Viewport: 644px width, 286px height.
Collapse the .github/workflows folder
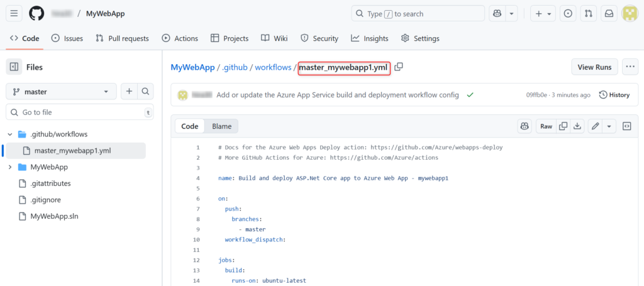coord(10,134)
